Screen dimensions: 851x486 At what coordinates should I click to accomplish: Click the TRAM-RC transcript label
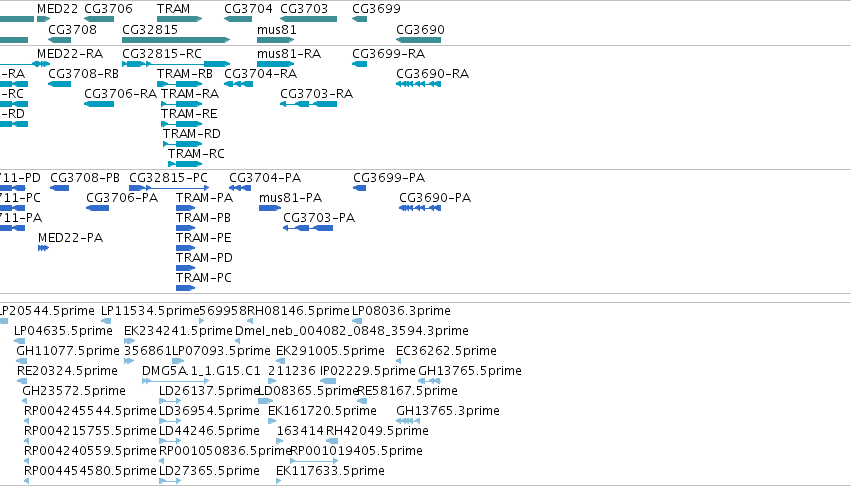(x=196, y=154)
